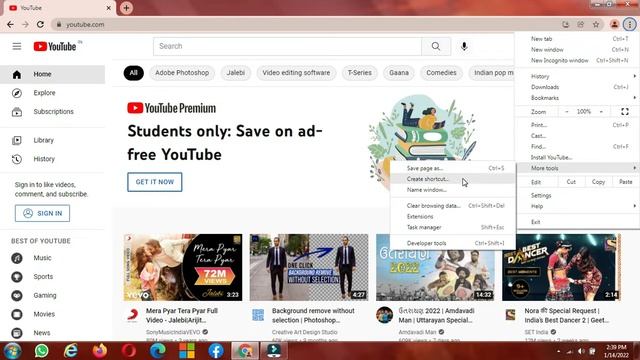Choose New Incognito window

pos(578,60)
